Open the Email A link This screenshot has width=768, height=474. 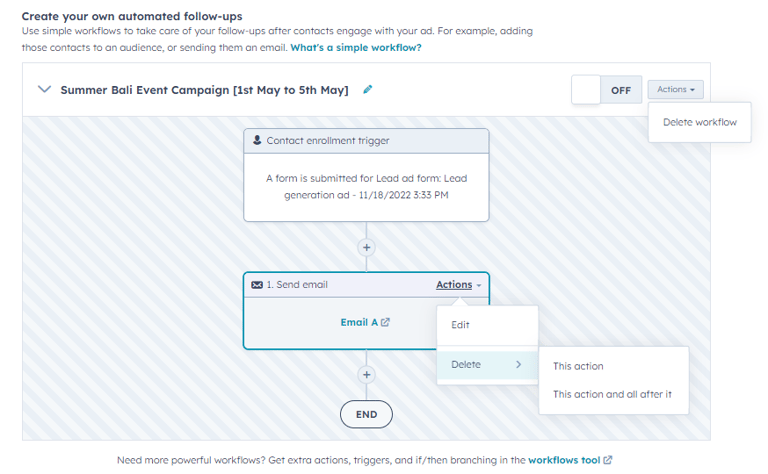point(359,322)
